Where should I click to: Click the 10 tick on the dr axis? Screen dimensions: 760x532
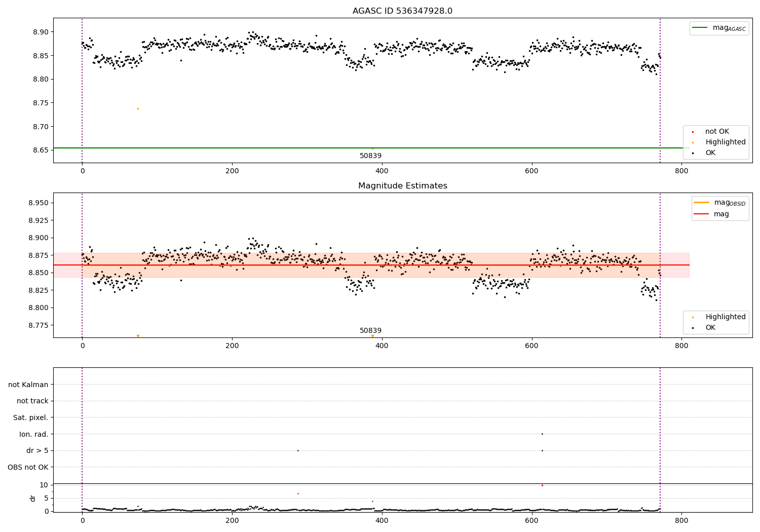click(x=44, y=485)
